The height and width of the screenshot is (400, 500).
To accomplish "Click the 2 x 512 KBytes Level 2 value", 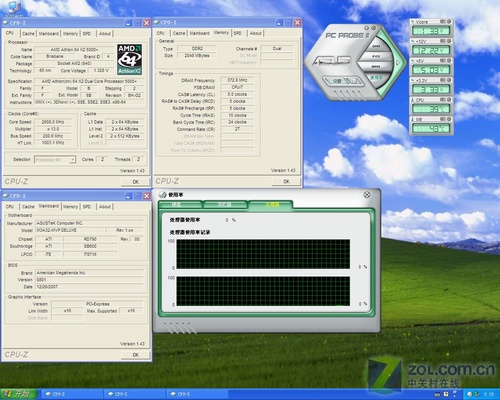I will coord(125,136).
